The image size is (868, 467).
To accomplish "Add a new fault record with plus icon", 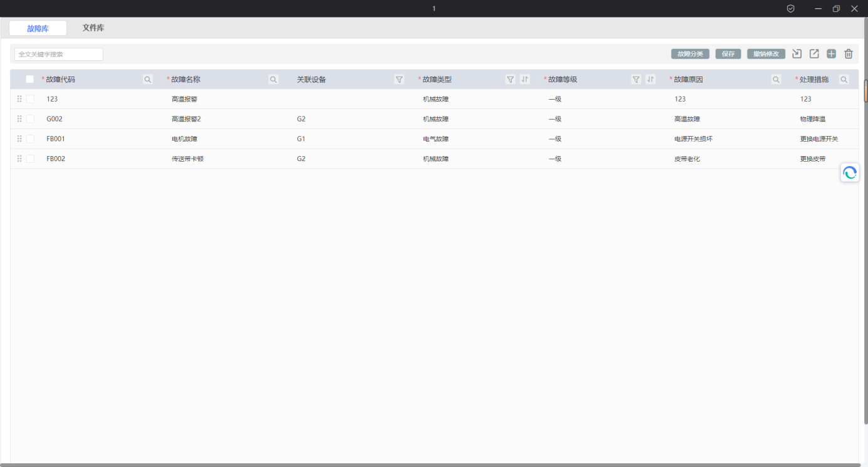I will tap(831, 54).
